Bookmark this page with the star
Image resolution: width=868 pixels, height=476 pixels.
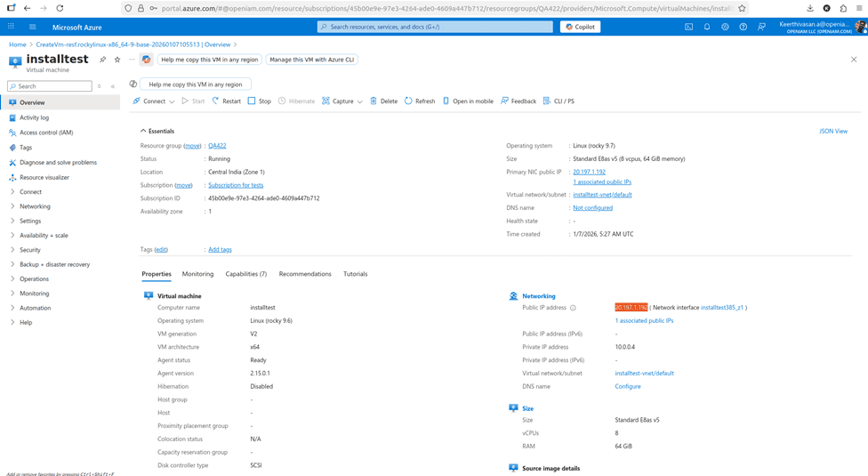tap(742, 8)
